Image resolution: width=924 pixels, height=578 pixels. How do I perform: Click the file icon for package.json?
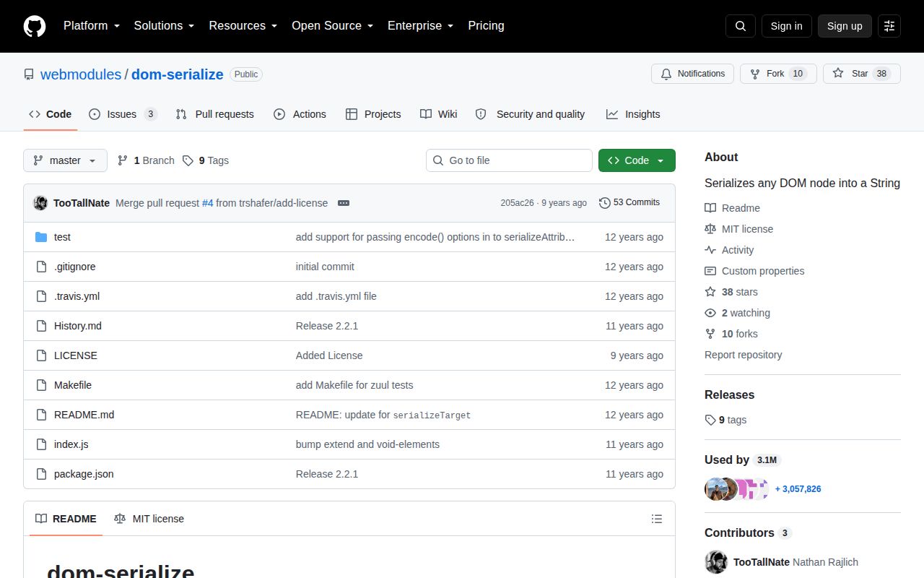tap(41, 474)
